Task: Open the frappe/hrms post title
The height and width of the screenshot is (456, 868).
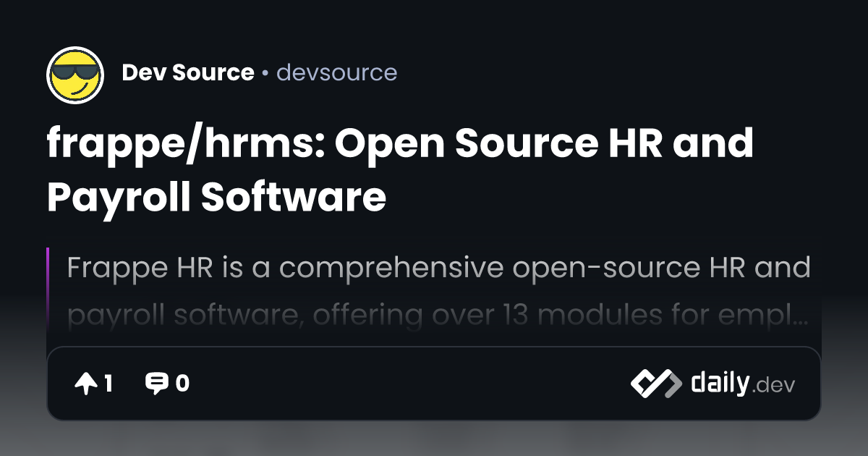Action: click(401, 170)
